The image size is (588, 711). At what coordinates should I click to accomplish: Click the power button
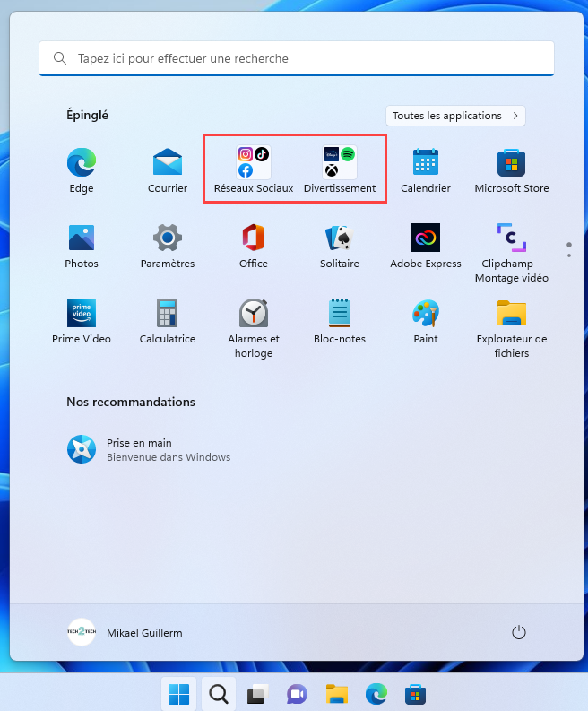click(x=518, y=632)
